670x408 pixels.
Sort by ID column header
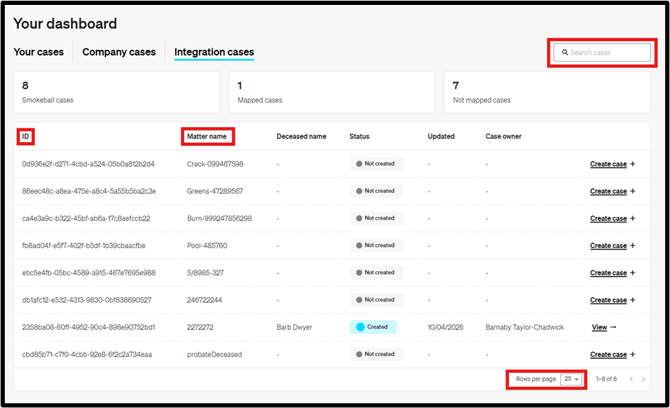[x=27, y=136]
